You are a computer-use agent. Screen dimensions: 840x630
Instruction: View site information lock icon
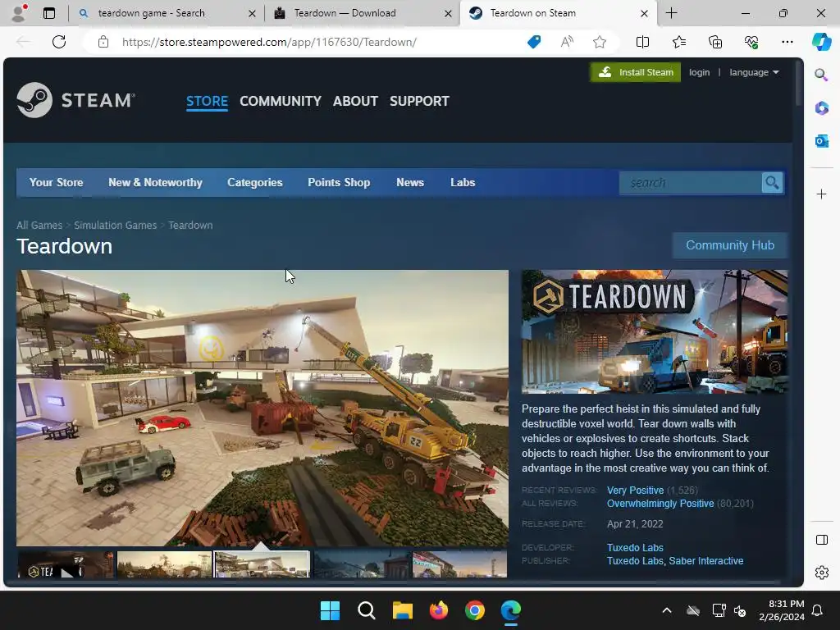pyautogui.click(x=103, y=42)
